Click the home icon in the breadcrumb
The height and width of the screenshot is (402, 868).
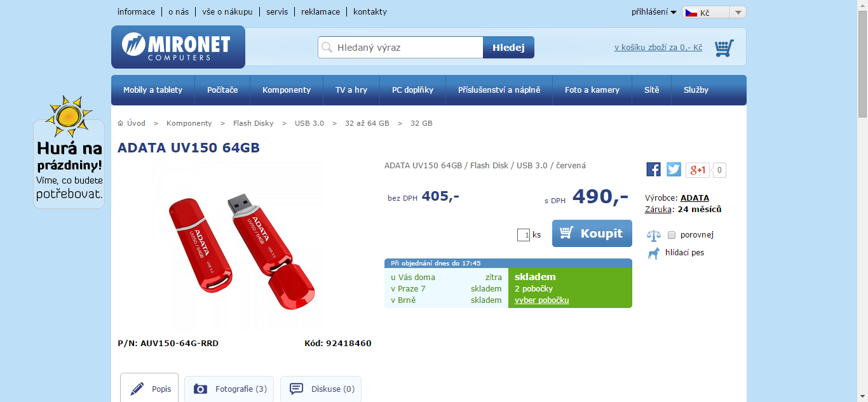(x=120, y=123)
